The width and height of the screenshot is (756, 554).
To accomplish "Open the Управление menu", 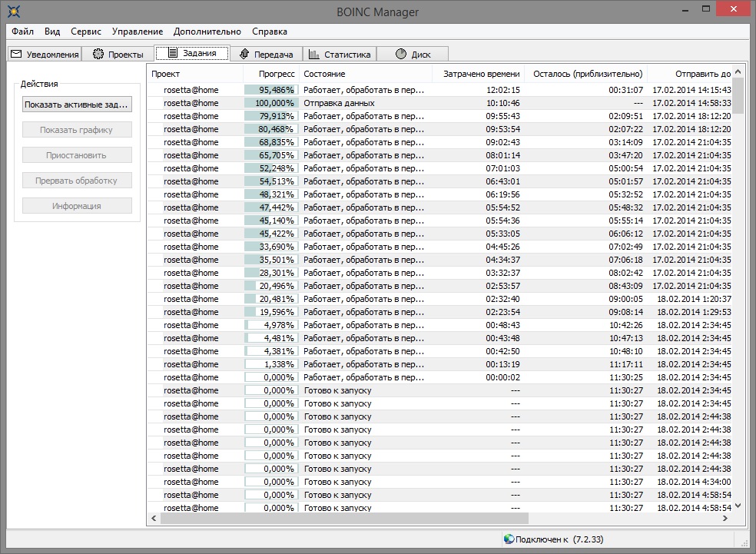I will pyautogui.click(x=138, y=32).
